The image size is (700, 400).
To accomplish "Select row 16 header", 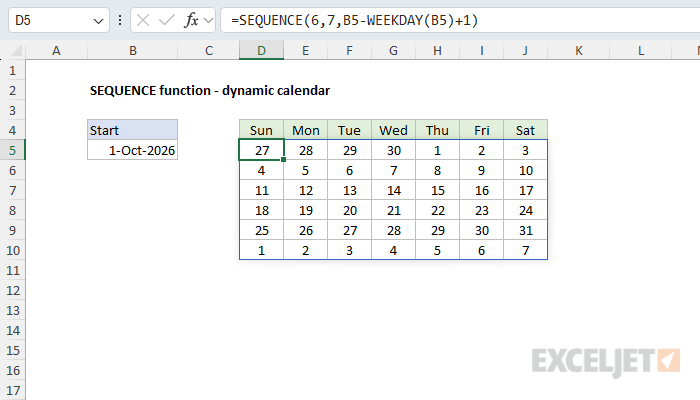I will point(12,371).
